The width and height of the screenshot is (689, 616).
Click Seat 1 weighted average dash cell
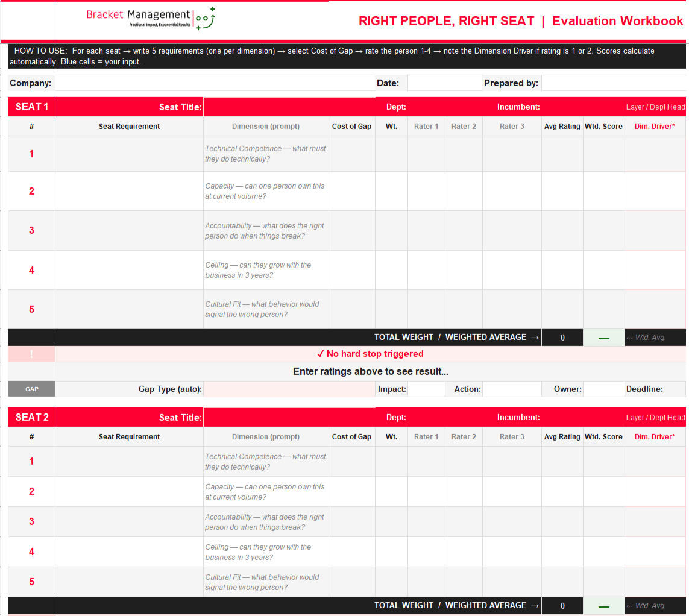coord(604,338)
